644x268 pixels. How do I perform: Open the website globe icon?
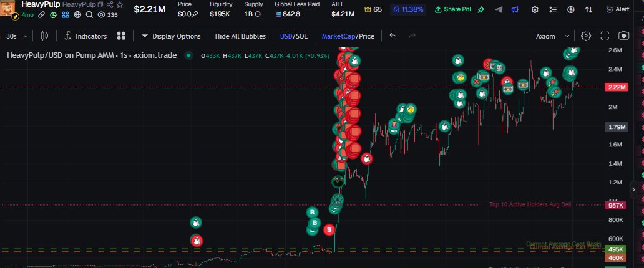[77, 15]
